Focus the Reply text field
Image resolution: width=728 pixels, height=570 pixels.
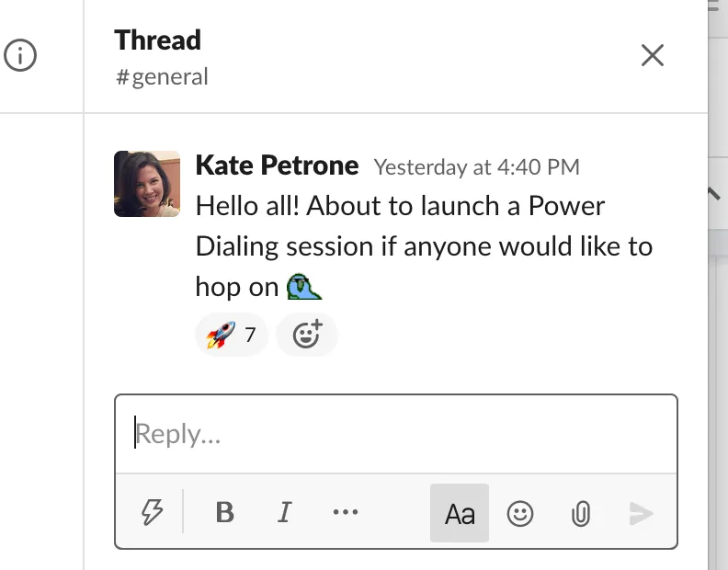pos(395,434)
